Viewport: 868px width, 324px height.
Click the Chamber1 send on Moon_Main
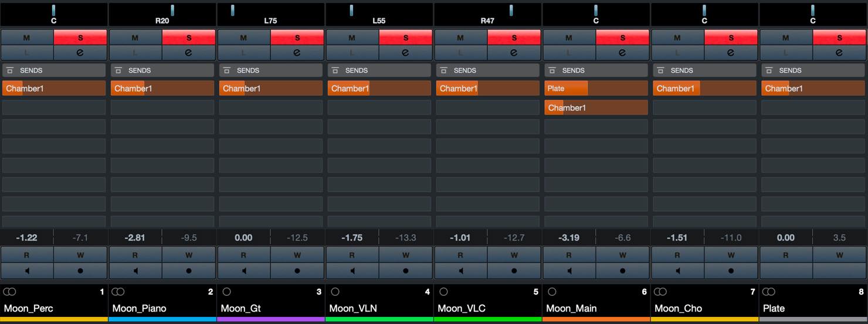tap(596, 107)
